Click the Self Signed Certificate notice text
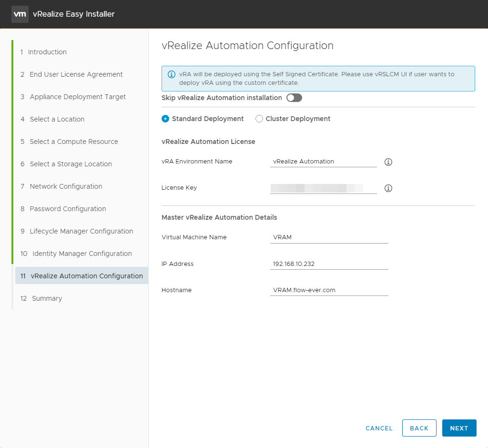488x448 pixels. (317, 79)
